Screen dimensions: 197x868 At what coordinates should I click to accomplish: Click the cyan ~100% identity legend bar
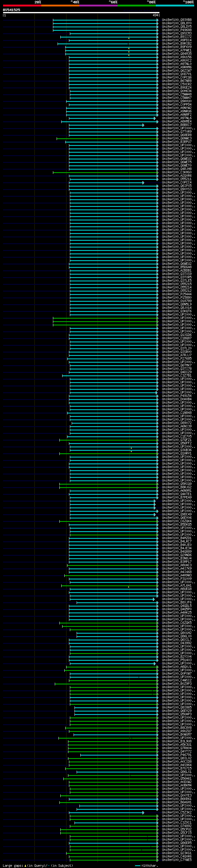175,6
